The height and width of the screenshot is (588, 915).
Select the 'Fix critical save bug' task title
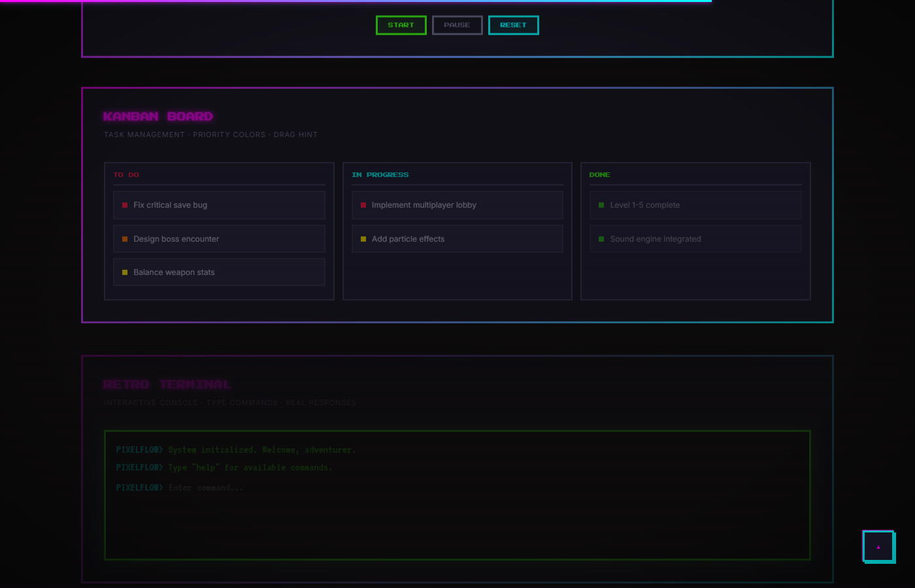pos(170,205)
